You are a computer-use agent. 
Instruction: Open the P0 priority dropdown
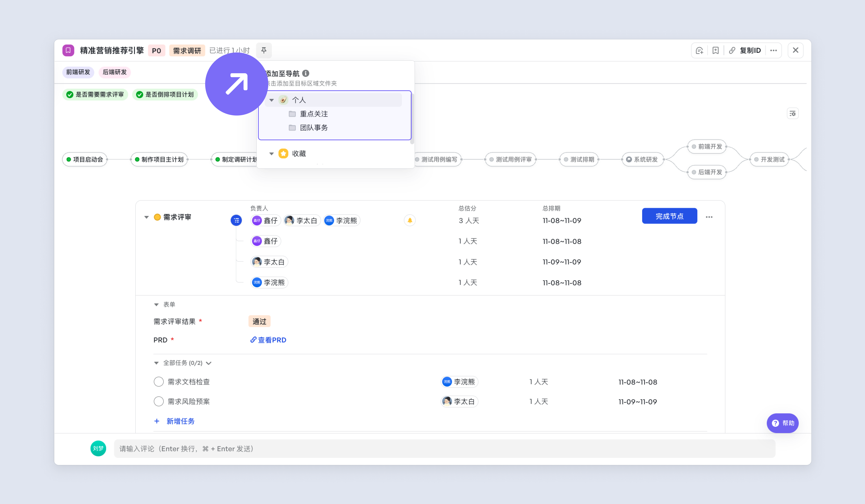(x=157, y=51)
